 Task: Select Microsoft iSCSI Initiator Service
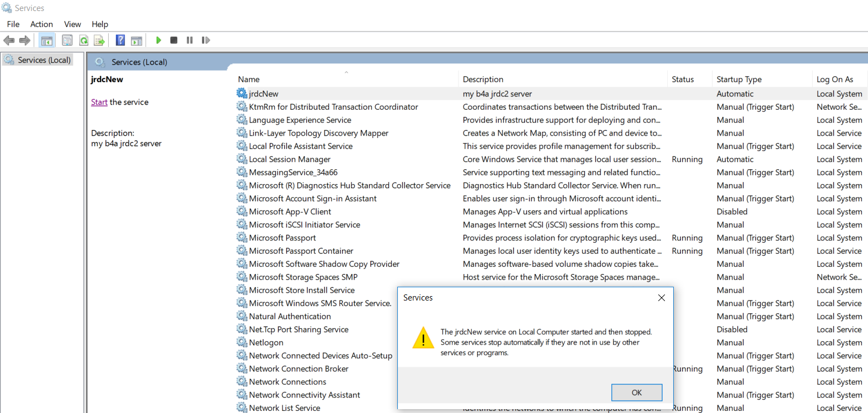(x=304, y=224)
